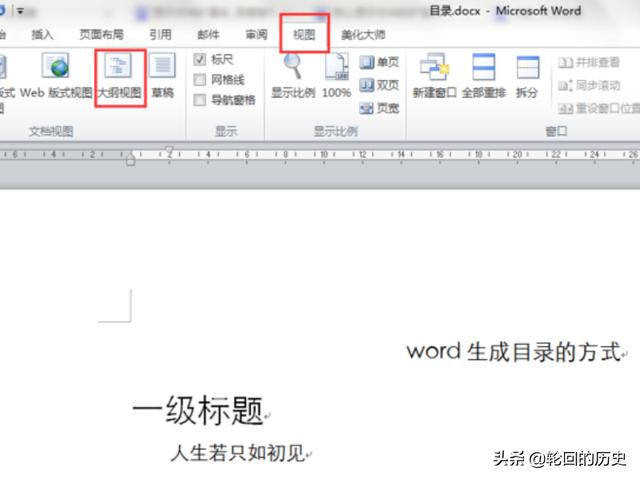The height and width of the screenshot is (480, 640).
Task: Open the Insert (插入) tab
Action: pos(42,35)
